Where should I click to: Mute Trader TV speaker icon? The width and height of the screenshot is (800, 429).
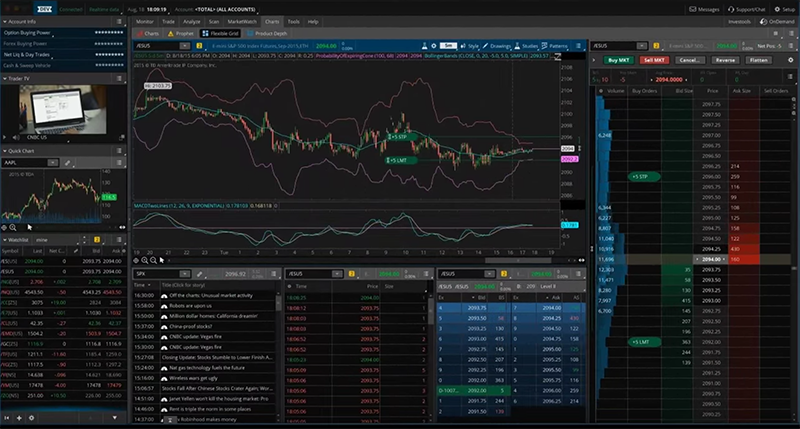16,137
